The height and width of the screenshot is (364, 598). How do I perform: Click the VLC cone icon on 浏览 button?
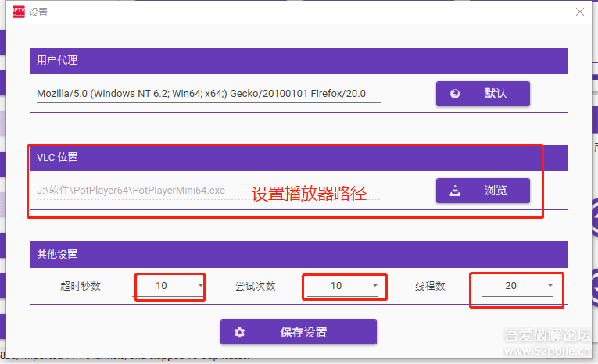point(456,191)
